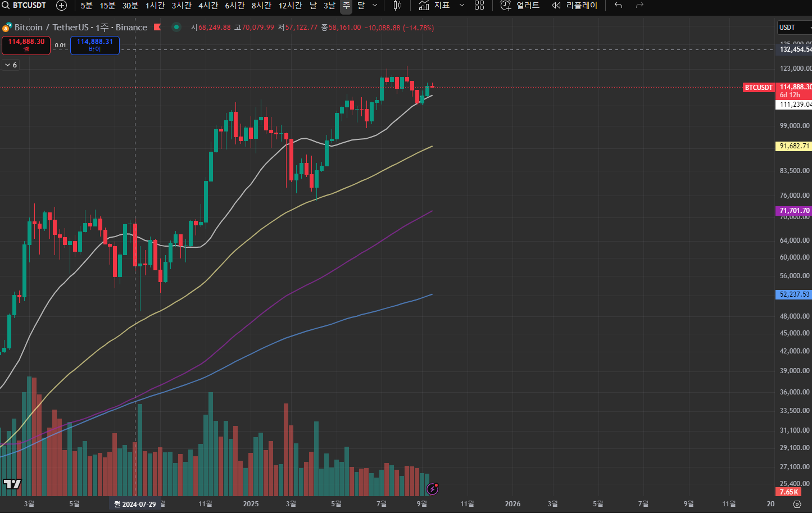Open the indicator templates grid icon

click(479, 6)
